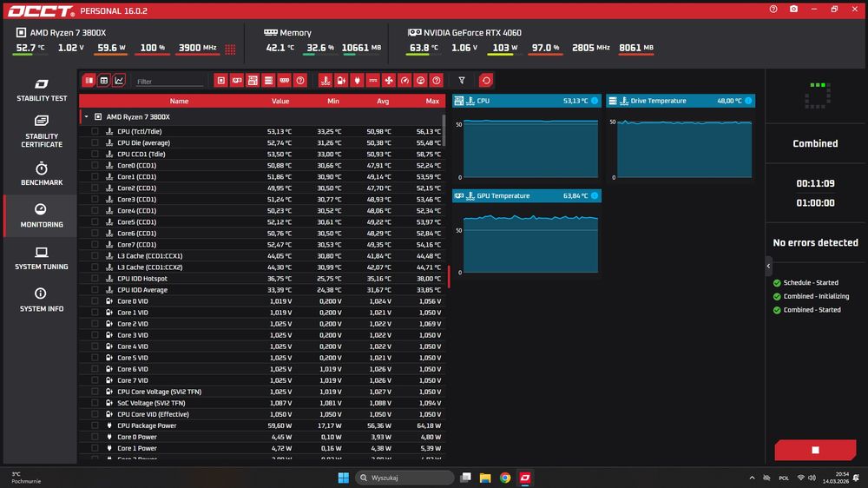The height and width of the screenshot is (488, 868).
Task: Click the GPU Temperature graph header
Action: pos(527,195)
